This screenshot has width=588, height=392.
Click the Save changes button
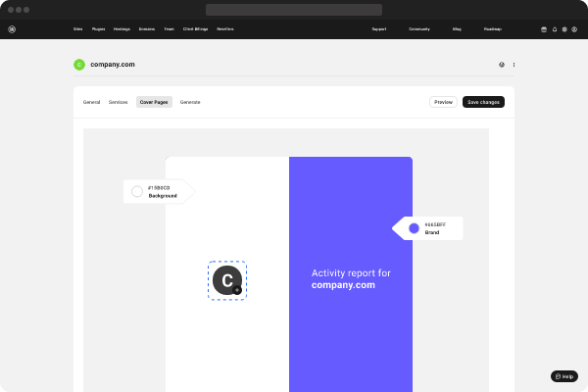[x=483, y=102]
